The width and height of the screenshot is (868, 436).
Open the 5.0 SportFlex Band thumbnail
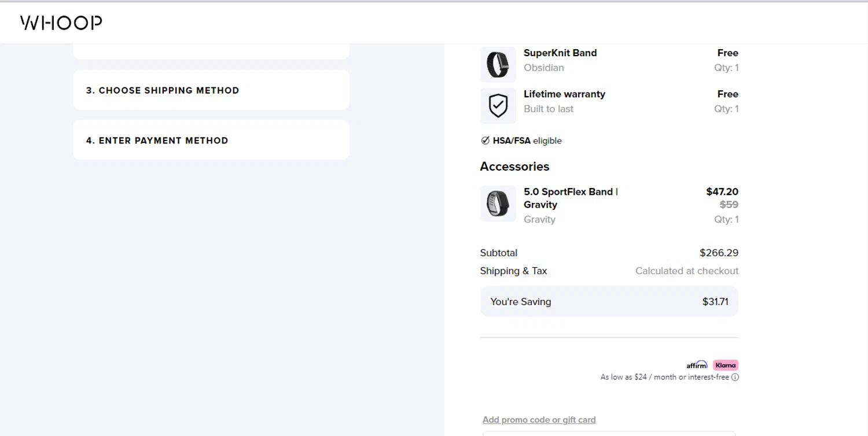[498, 204]
